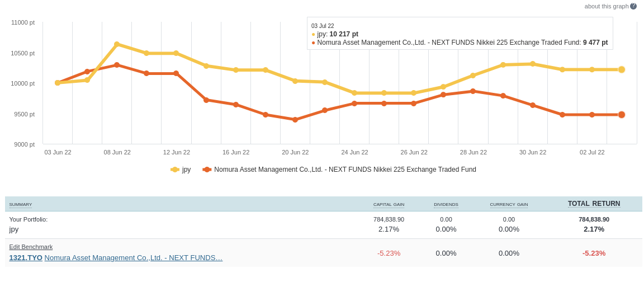Open Nomura Asset Management NEXT FUNDS link
The height and width of the screenshot is (282, 644).
[x=134, y=258]
